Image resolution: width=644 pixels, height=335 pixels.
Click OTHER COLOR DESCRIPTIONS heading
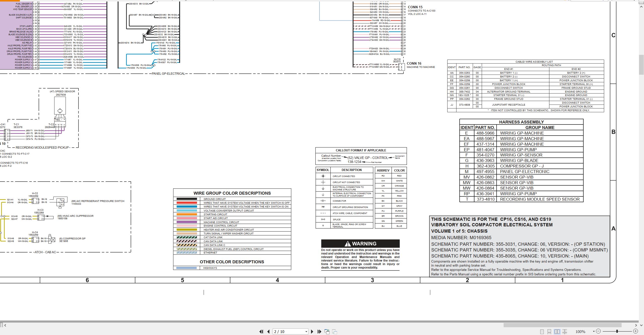click(x=232, y=262)
